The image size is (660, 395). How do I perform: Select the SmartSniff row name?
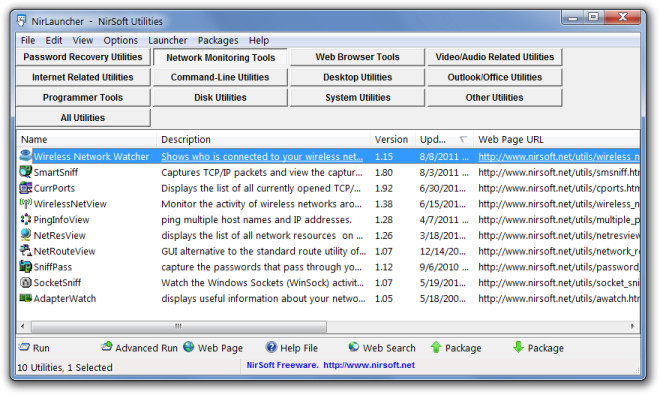coord(56,172)
